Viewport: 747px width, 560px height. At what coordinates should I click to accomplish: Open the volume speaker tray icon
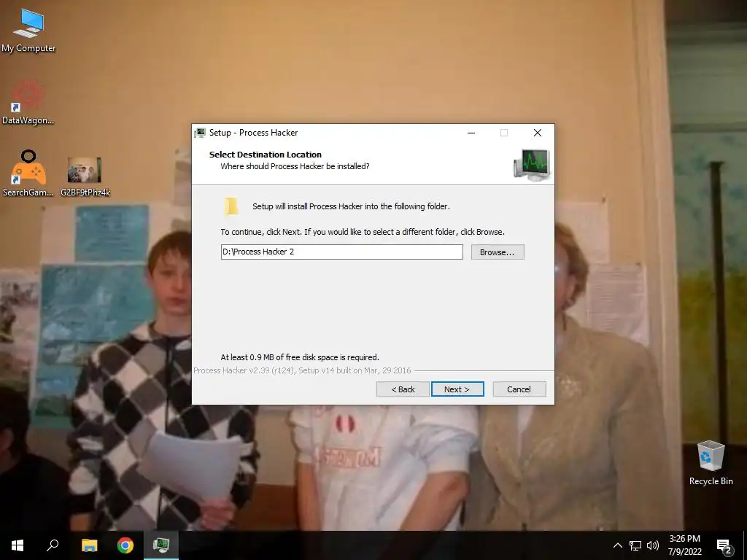click(653, 545)
